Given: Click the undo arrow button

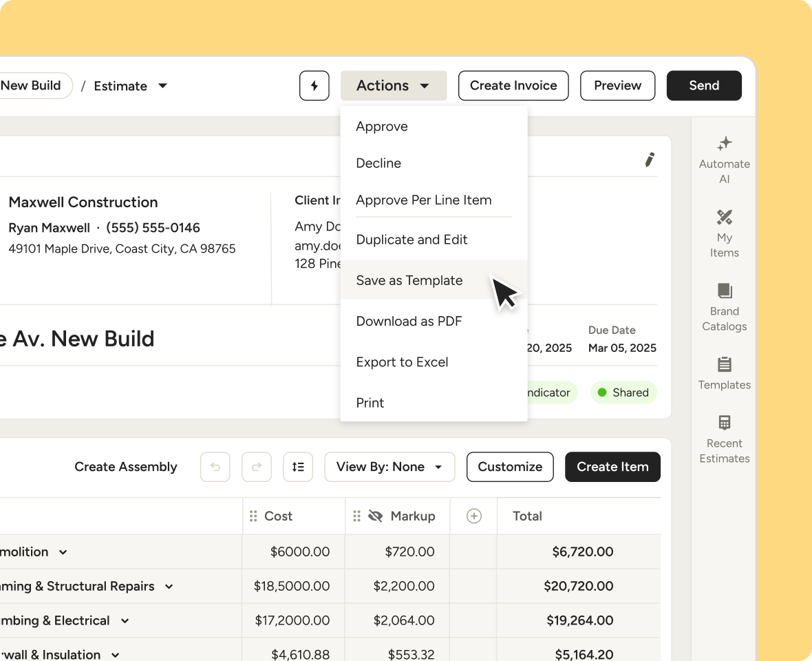Looking at the screenshot, I should tap(215, 467).
